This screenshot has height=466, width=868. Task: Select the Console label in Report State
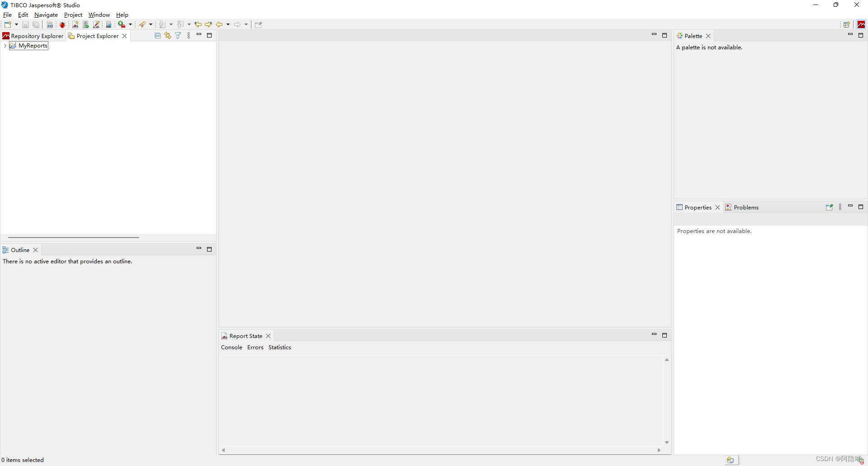[x=231, y=347]
